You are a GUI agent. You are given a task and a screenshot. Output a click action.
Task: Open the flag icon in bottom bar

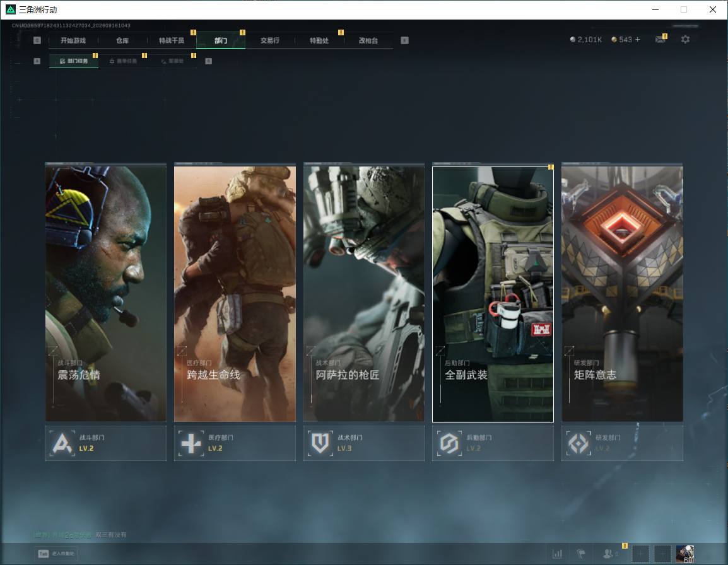click(581, 554)
